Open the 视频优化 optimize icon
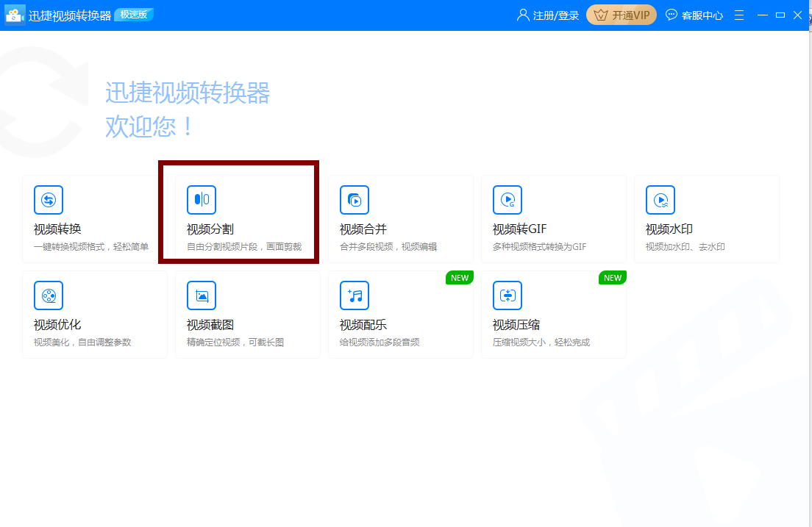This screenshot has width=812, height=527. [x=48, y=295]
